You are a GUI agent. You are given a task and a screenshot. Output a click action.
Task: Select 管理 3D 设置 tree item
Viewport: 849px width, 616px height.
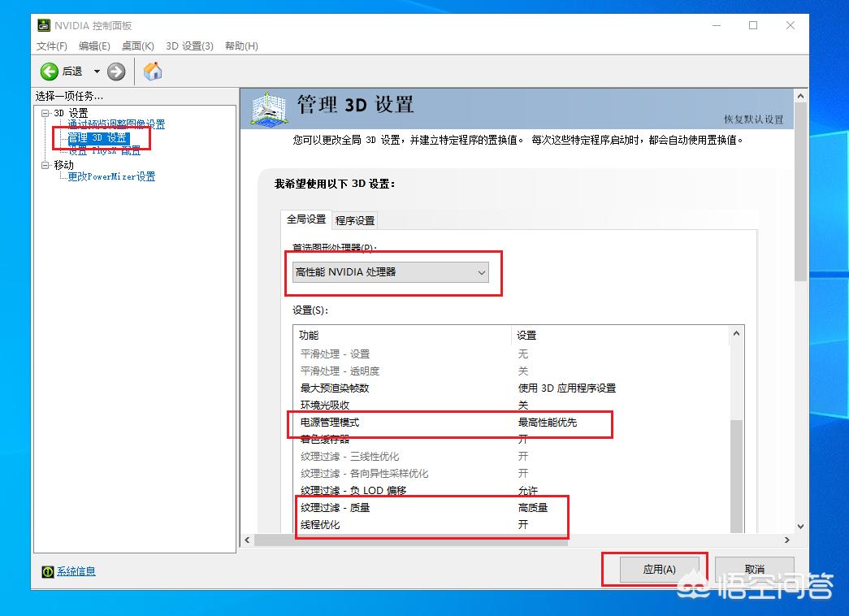(98, 137)
